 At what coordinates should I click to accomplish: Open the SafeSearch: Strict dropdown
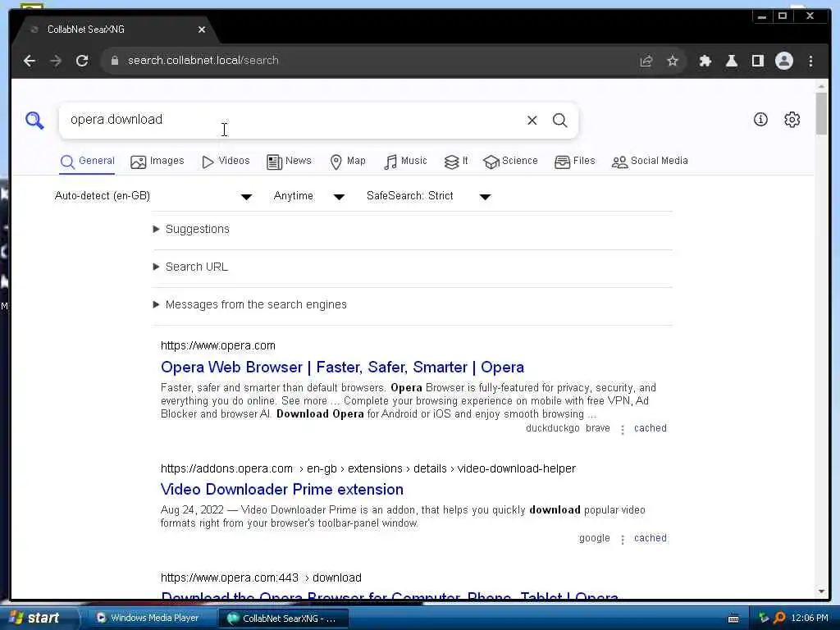(x=428, y=196)
